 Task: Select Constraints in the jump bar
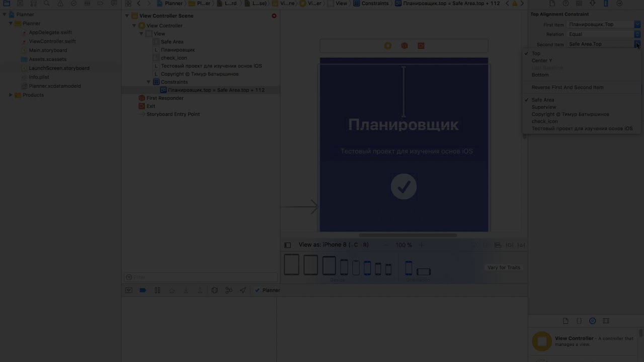(371, 4)
